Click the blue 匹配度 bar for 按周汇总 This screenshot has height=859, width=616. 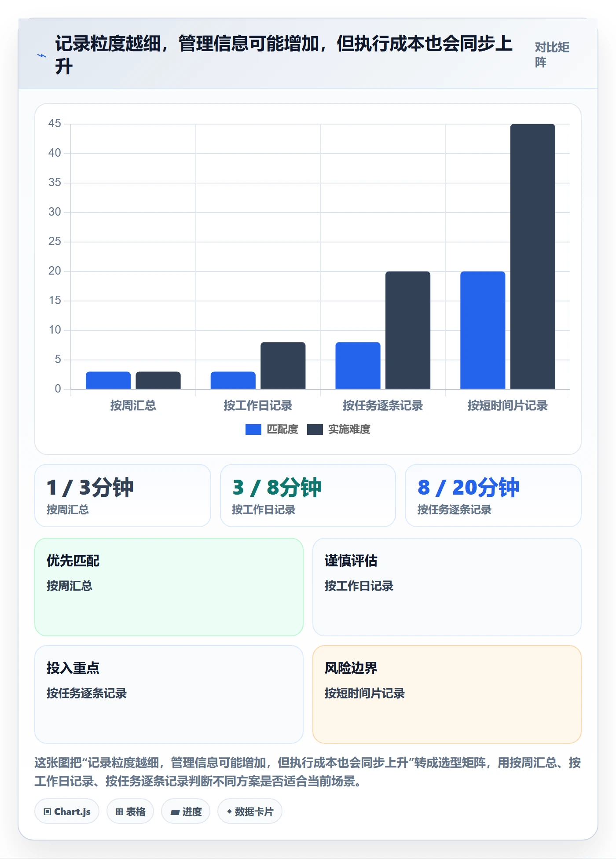point(108,380)
